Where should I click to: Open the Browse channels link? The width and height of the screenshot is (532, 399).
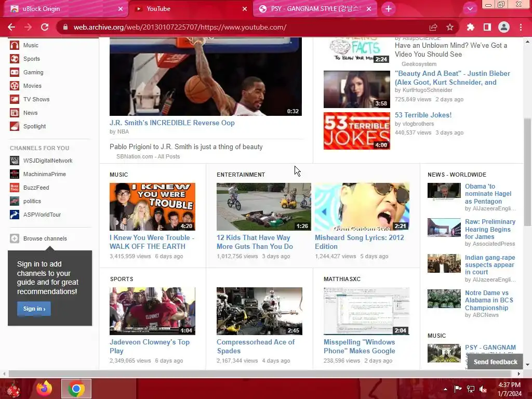45,238
